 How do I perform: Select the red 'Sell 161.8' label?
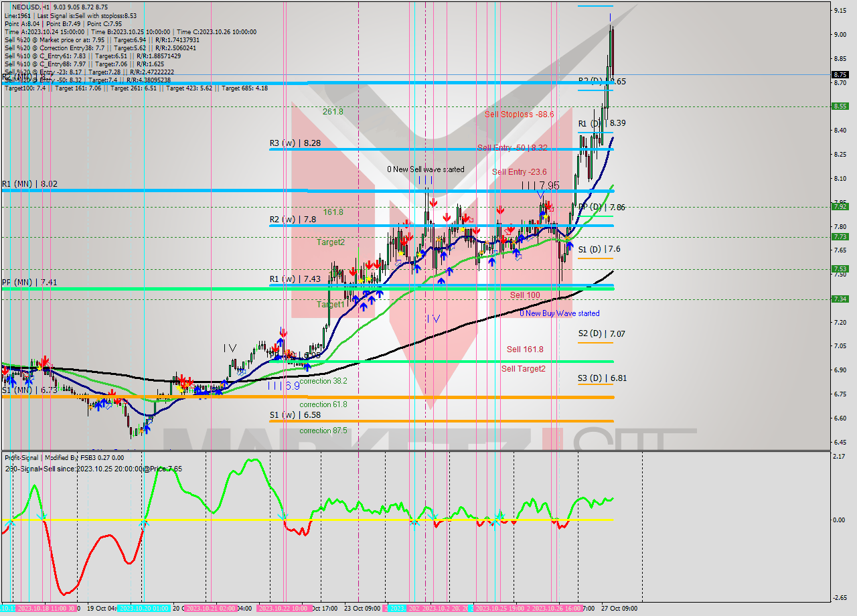point(525,350)
